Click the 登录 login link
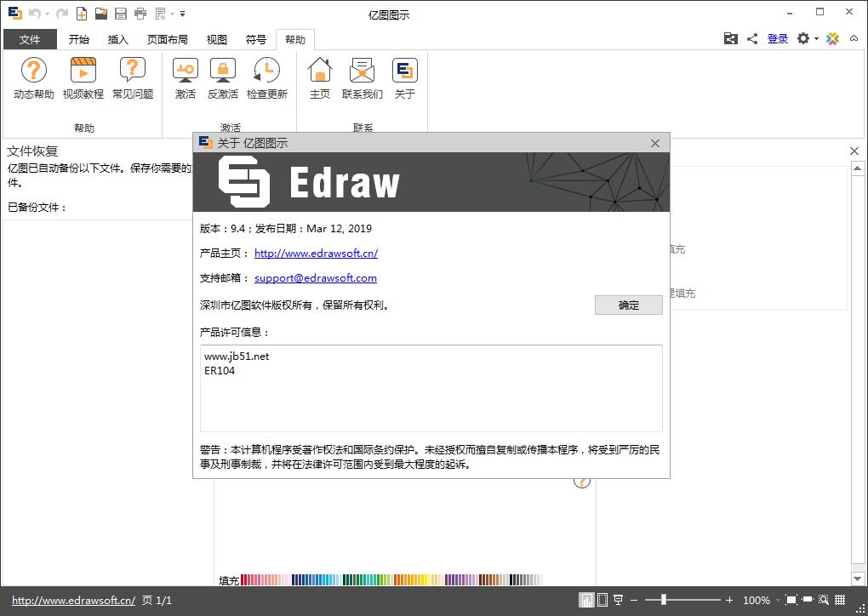This screenshot has height=616, width=868. (777, 38)
